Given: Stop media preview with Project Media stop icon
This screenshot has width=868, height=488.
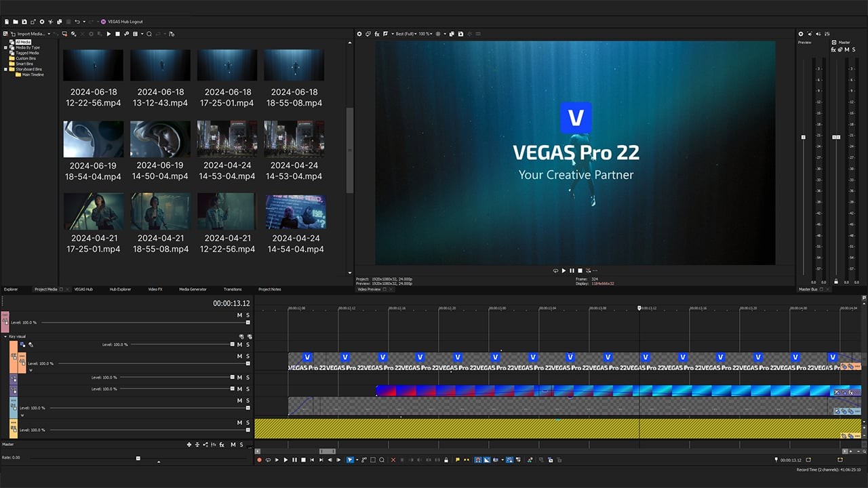Looking at the screenshot, I should 117,34.
